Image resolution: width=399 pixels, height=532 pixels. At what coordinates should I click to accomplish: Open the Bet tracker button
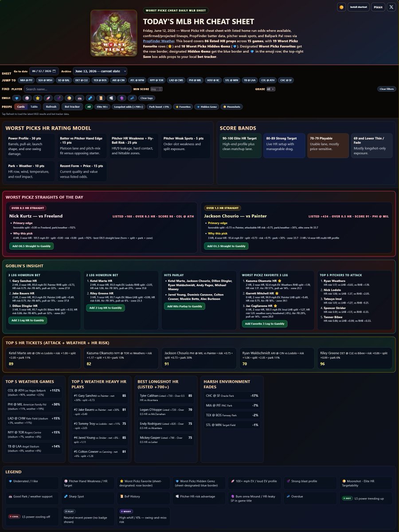(72, 107)
